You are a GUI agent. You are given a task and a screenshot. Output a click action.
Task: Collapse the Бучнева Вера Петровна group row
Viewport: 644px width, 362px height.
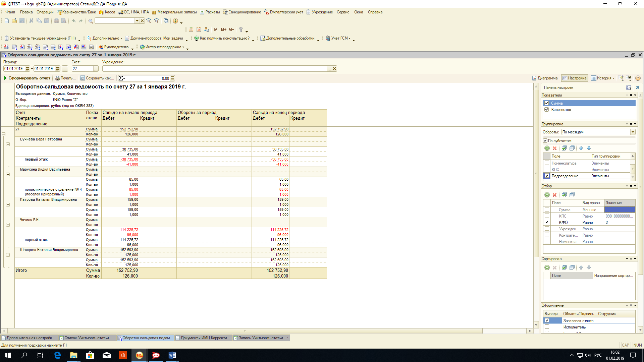(x=8, y=144)
